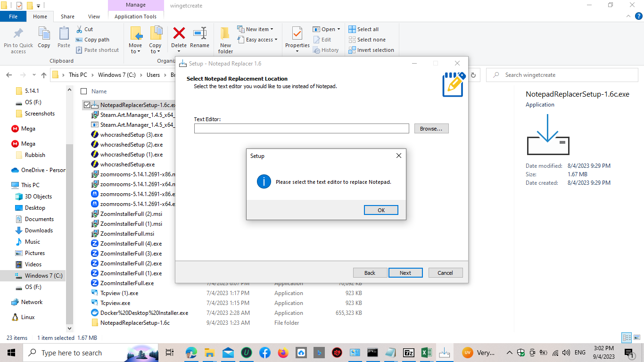Select the Copy icon in the ribbon
This screenshot has height=362, width=644.
44,39
